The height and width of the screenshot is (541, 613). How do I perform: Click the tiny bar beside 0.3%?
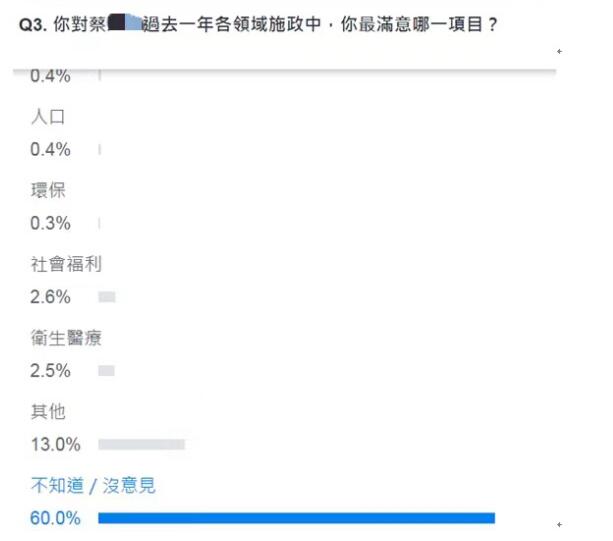click(100, 224)
